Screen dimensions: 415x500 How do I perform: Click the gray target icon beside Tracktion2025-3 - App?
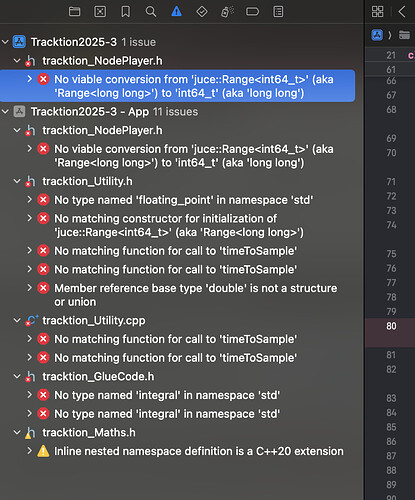pyautogui.click(x=19, y=112)
